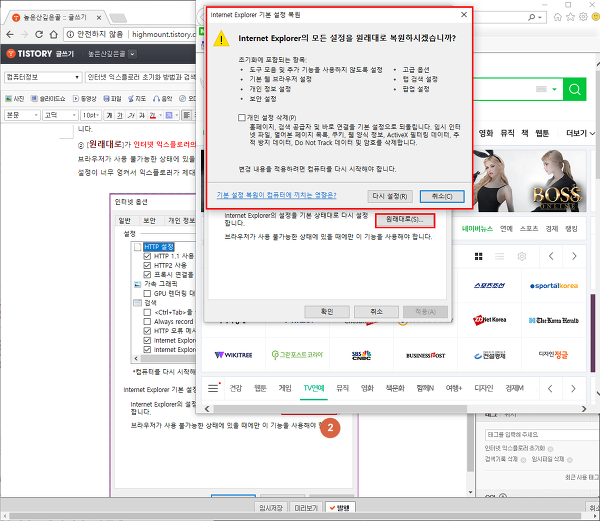600x521 pixels.
Task: Check 개인 설정 삭제(P) checkbox
Action: 242,117
